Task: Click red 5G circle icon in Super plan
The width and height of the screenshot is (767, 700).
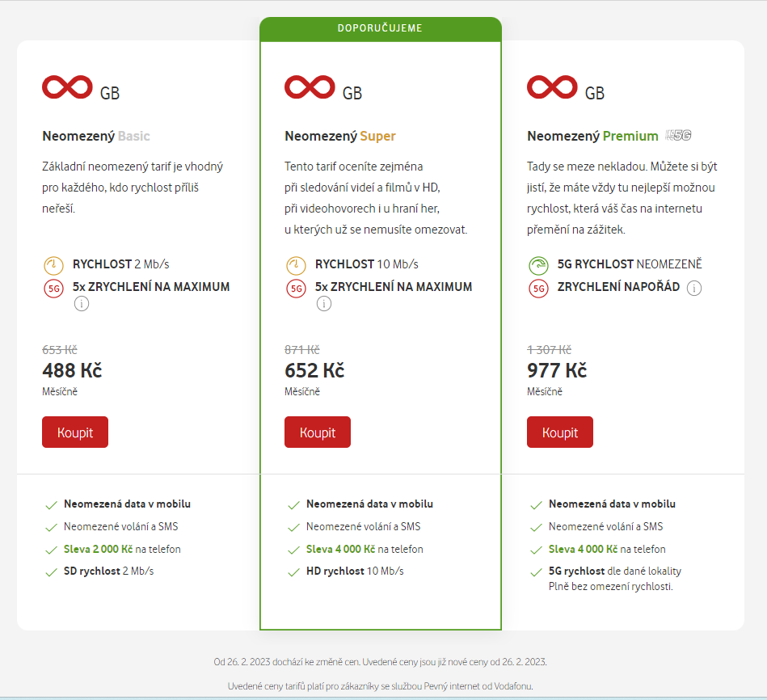Action: [x=296, y=288]
